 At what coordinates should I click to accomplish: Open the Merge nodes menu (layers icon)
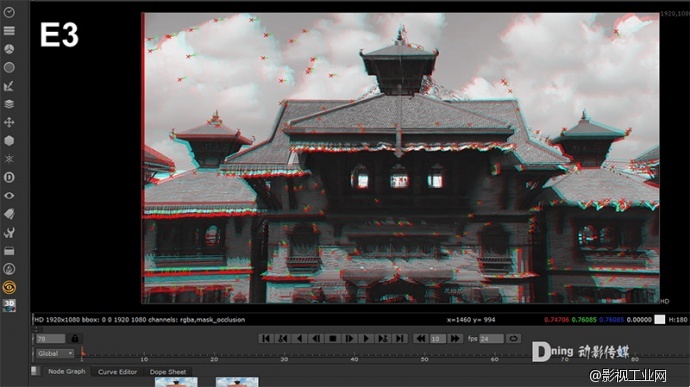pyautogui.click(x=9, y=104)
